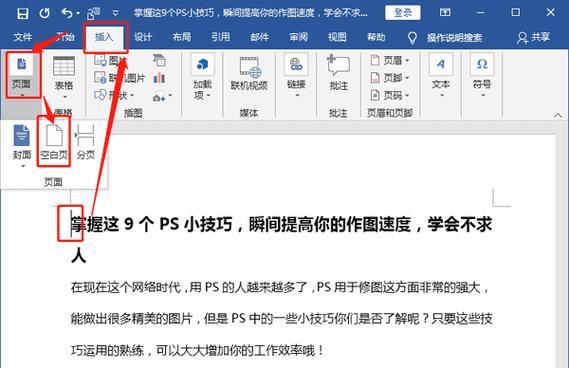
Task: Insert a 分页 page break
Action: pyautogui.click(x=86, y=142)
